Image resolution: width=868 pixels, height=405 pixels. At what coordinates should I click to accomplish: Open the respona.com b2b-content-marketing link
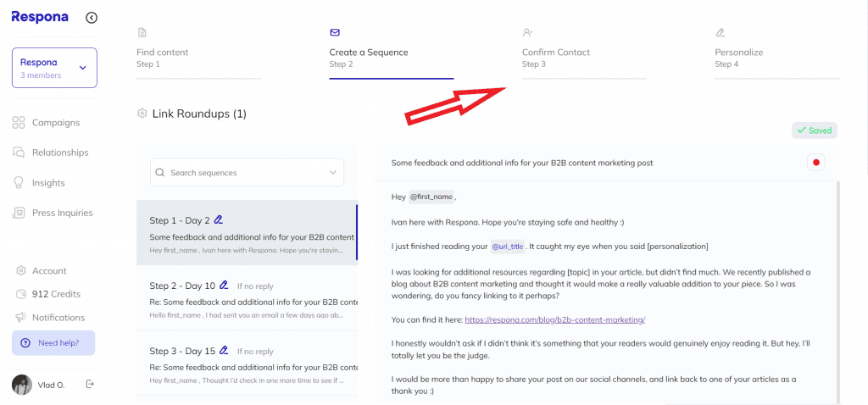(554, 319)
